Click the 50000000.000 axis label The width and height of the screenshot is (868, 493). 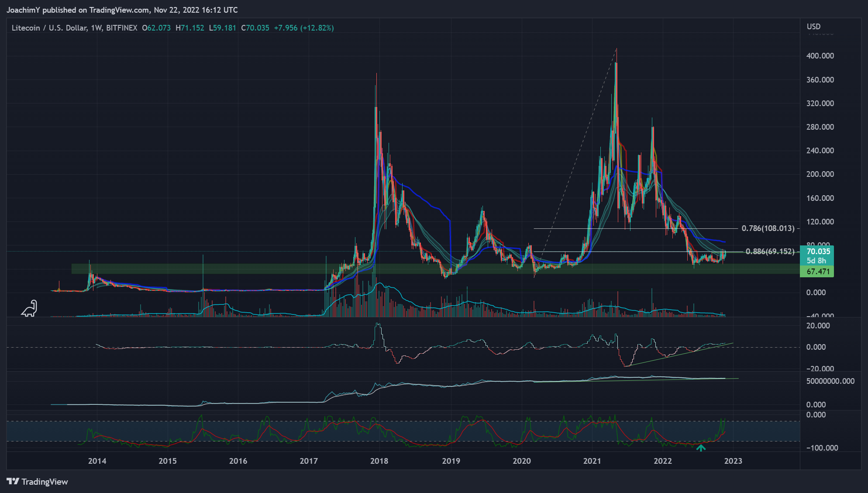click(830, 381)
